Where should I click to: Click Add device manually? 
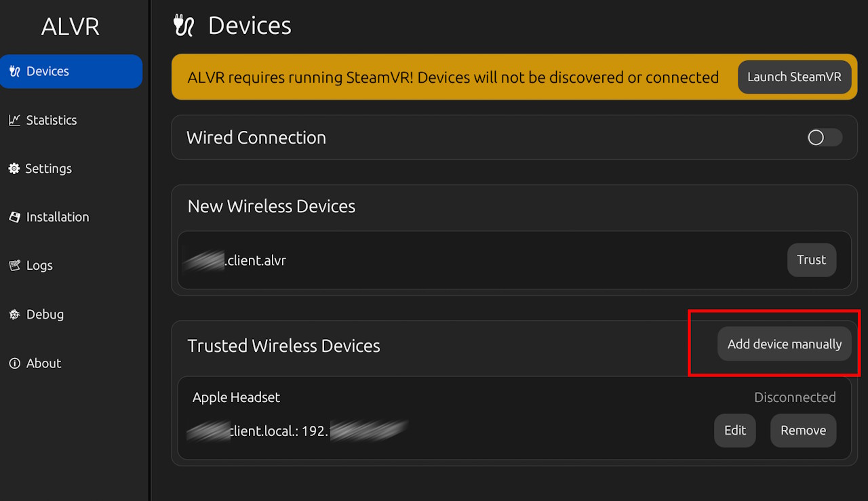coord(784,344)
